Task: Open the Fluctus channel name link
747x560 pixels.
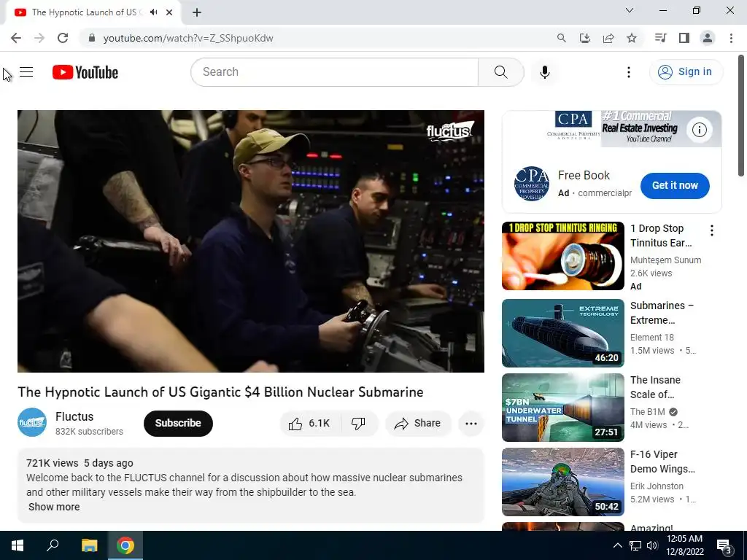Action: (x=74, y=416)
